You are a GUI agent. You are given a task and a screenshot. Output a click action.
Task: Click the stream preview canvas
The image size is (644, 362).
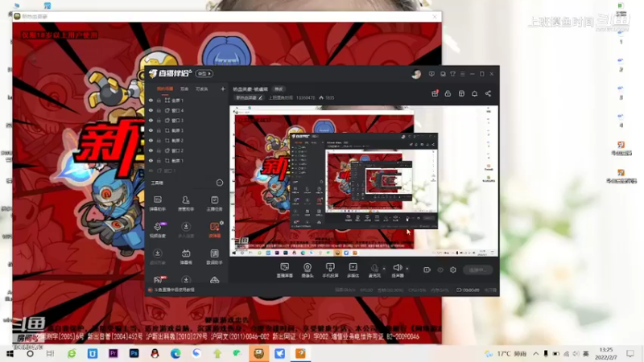point(364,181)
